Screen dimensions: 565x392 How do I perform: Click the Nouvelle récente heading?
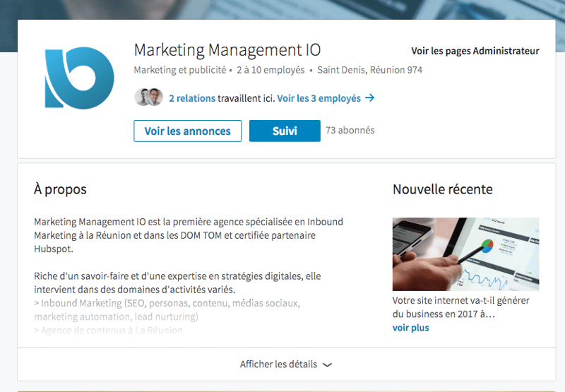pos(443,189)
